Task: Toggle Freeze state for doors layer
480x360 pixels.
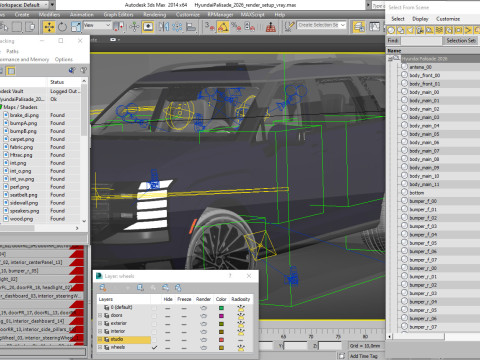Action: coord(184,315)
